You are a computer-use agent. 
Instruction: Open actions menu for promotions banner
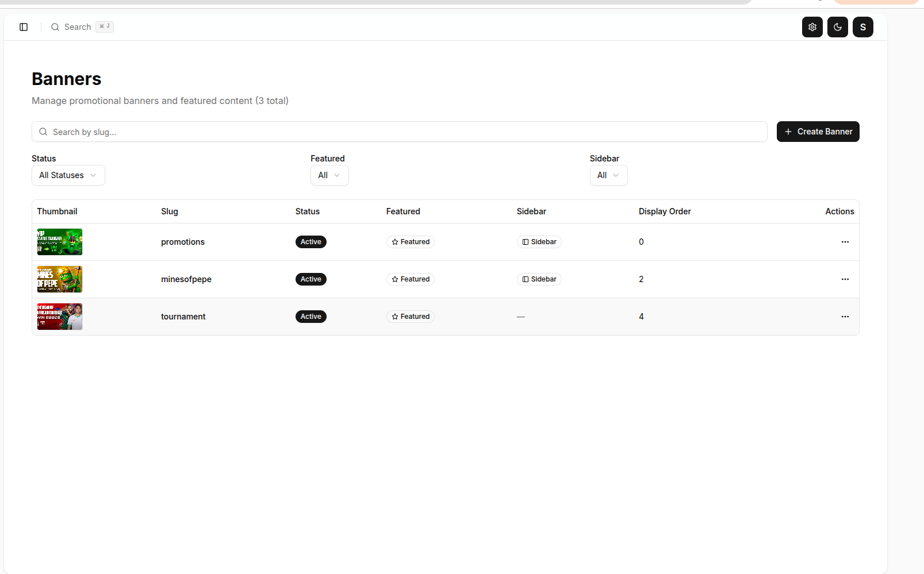(845, 242)
